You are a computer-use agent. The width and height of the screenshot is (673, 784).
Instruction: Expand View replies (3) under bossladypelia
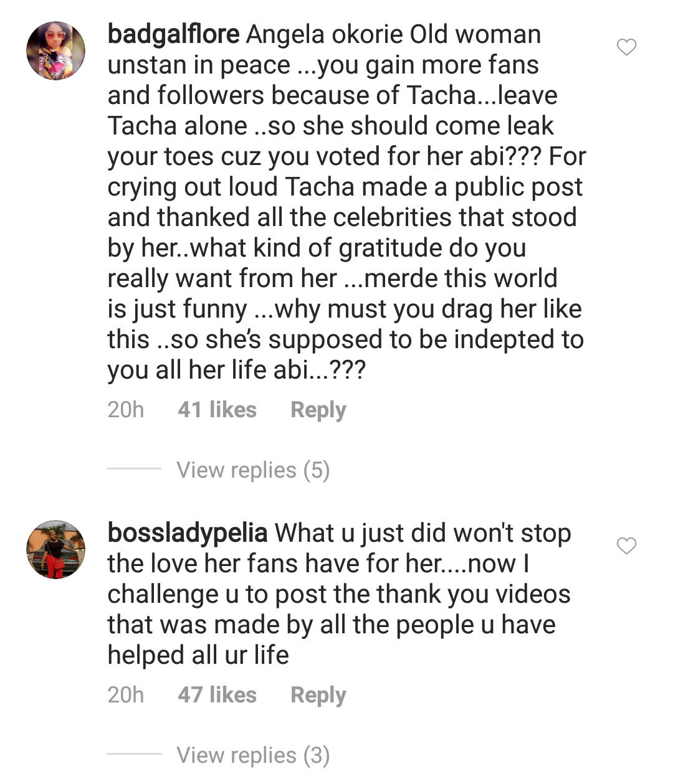click(253, 755)
